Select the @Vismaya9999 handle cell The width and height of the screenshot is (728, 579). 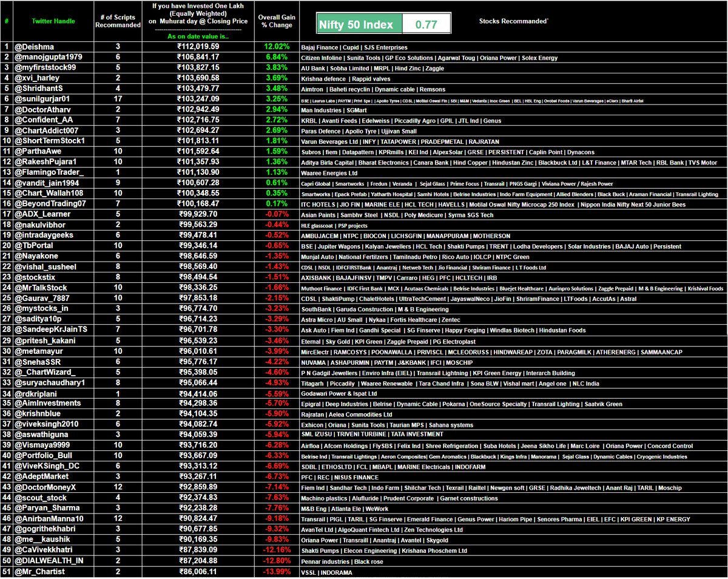53,445
